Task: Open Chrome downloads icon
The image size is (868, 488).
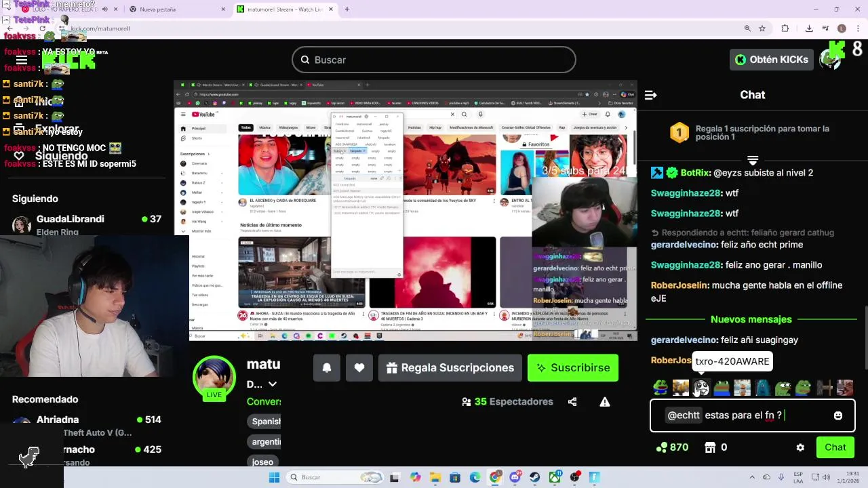Action: coord(809,28)
